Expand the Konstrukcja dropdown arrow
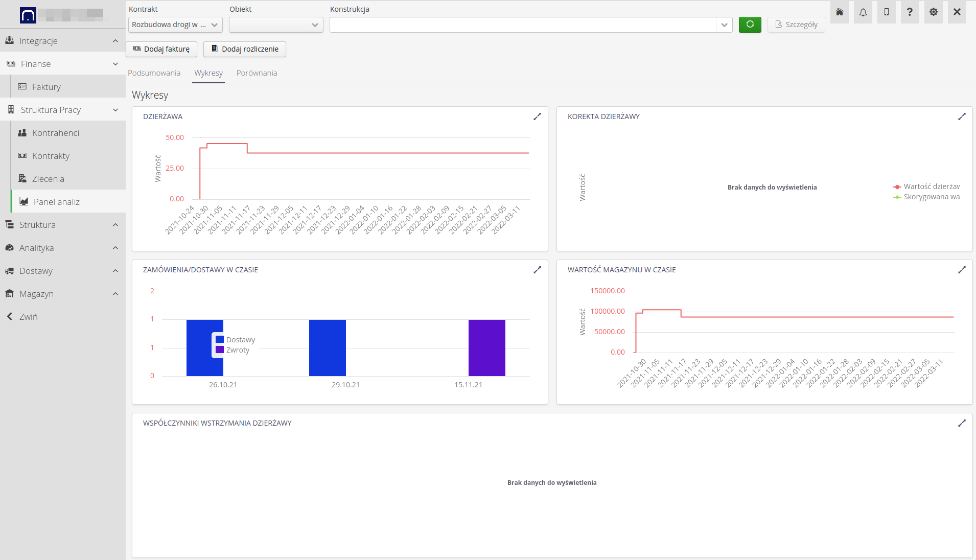This screenshot has width=976, height=560. [x=724, y=25]
